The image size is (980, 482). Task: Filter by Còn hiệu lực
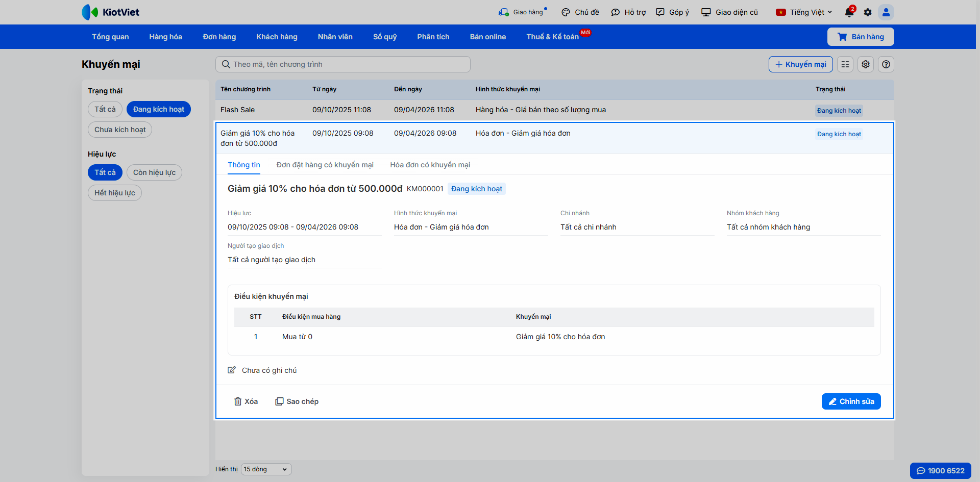click(154, 172)
